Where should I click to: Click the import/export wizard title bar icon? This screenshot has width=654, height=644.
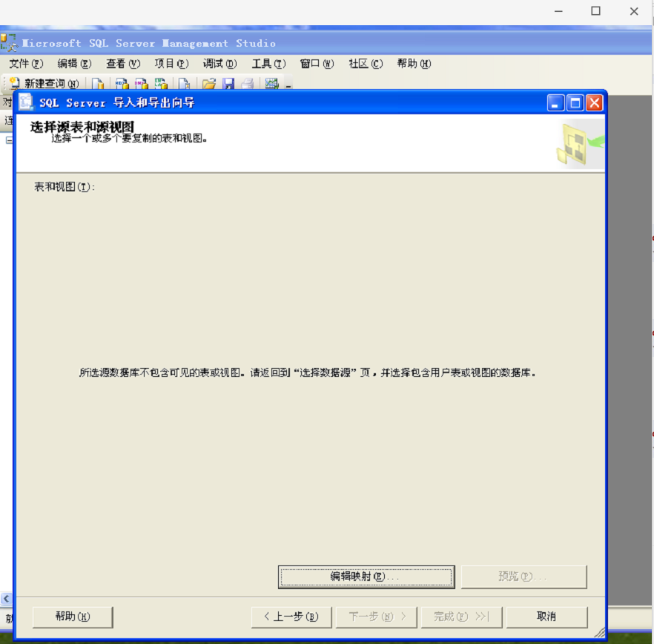click(x=26, y=102)
